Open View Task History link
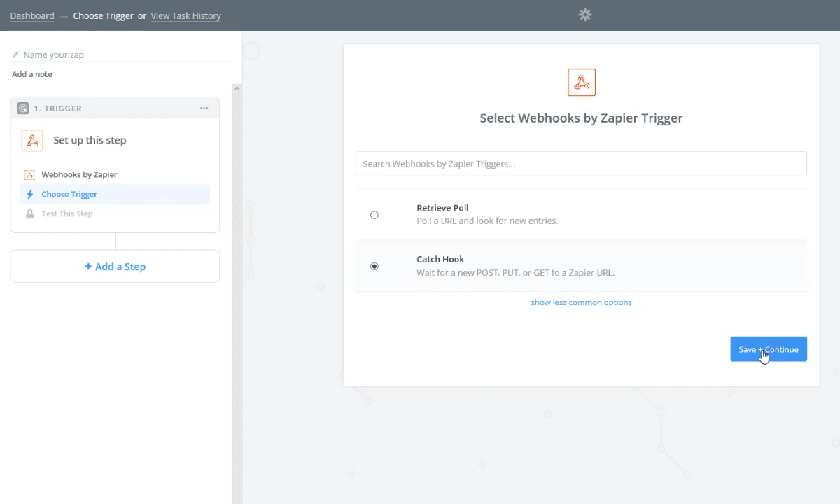Image resolution: width=840 pixels, height=504 pixels. (x=186, y=15)
